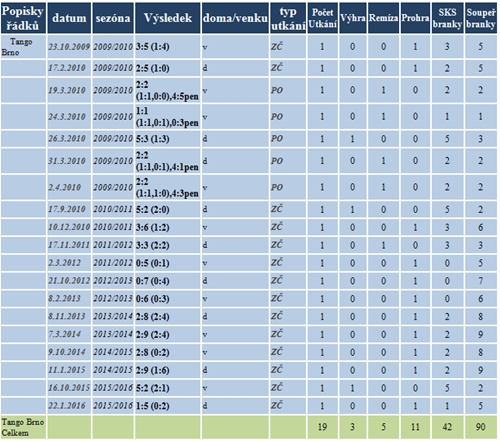This screenshot has height=441, width=500.
Task: Select the 'Výsledek' column header
Action: [168, 18]
